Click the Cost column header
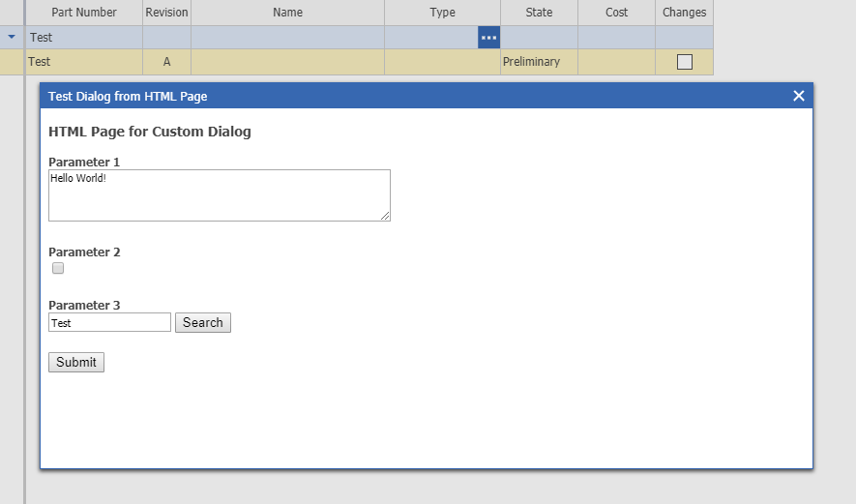Viewport: 856px width, 504px height. [x=616, y=13]
